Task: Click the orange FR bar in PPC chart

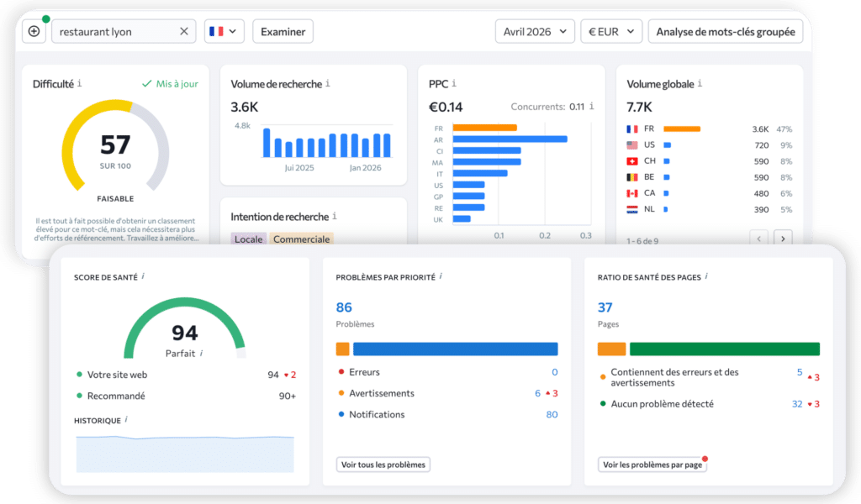Action: coord(485,128)
